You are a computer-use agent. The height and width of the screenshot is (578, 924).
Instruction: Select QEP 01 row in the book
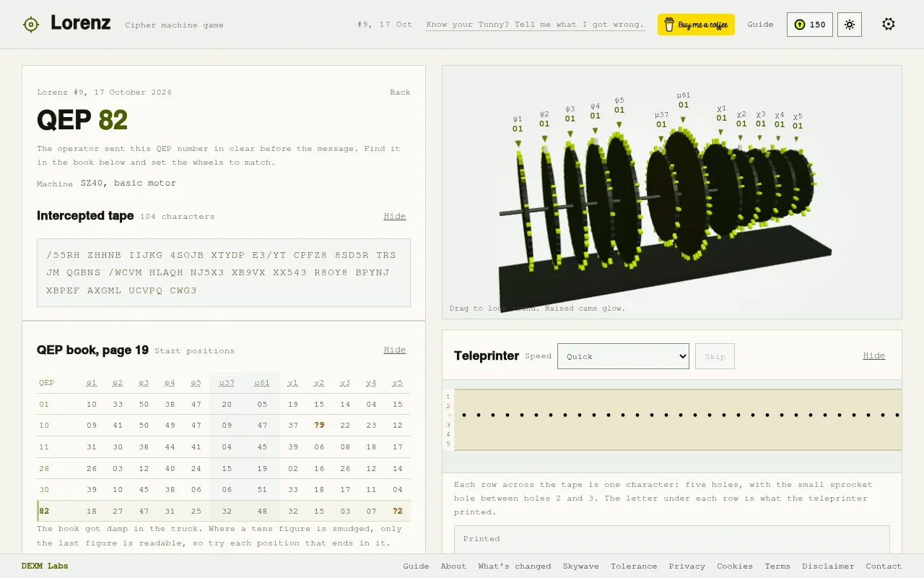[x=224, y=405]
